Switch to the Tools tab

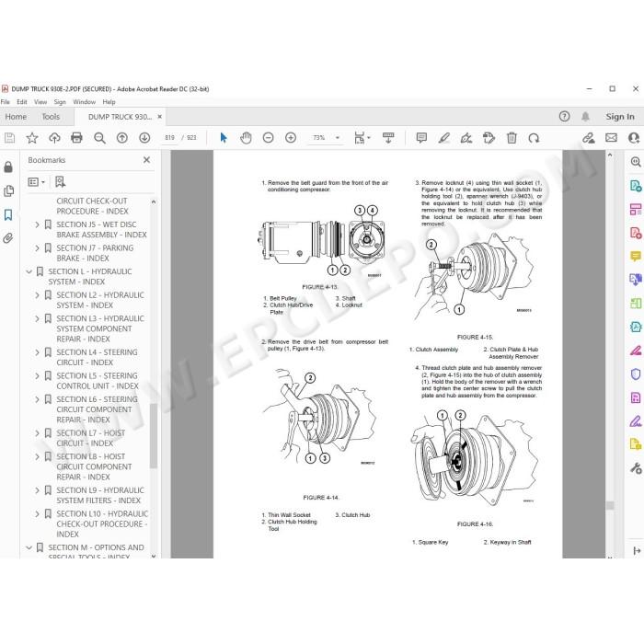[x=51, y=117]
